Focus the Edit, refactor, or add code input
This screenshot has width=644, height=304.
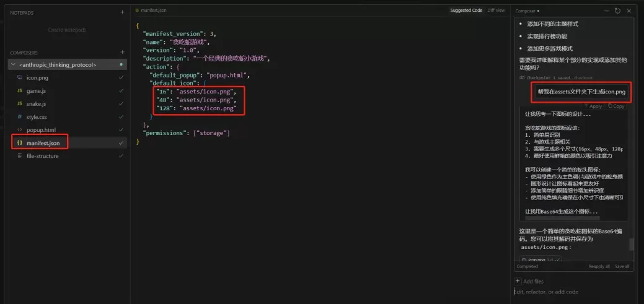point(575,292)
